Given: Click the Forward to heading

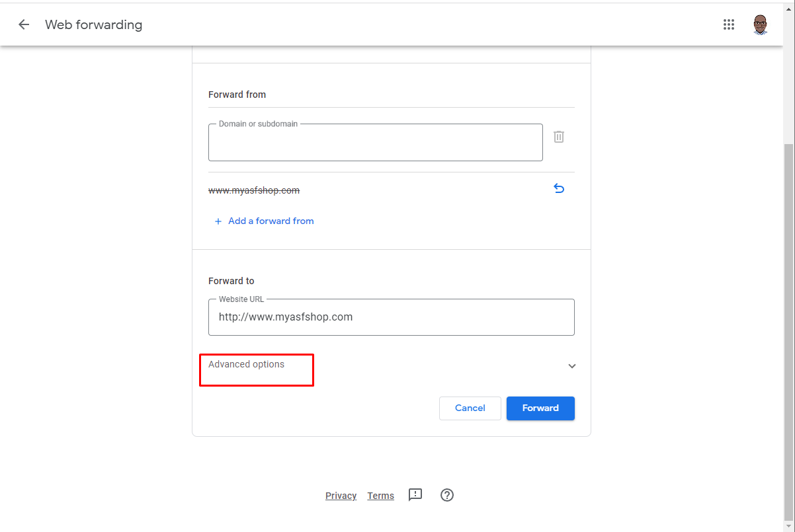Looking at the screenshot, I should pyautogui.click(x=231, y=281).
